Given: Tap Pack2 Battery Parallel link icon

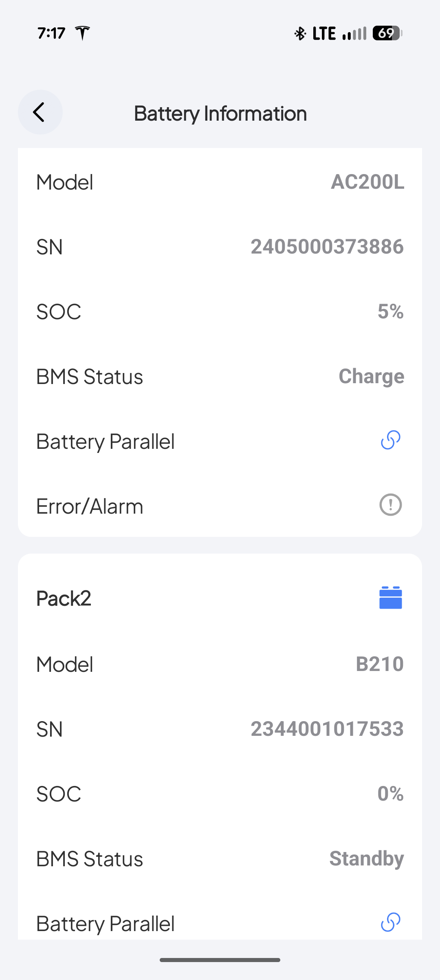Looking at the screenshot, I should coord(390,922).
